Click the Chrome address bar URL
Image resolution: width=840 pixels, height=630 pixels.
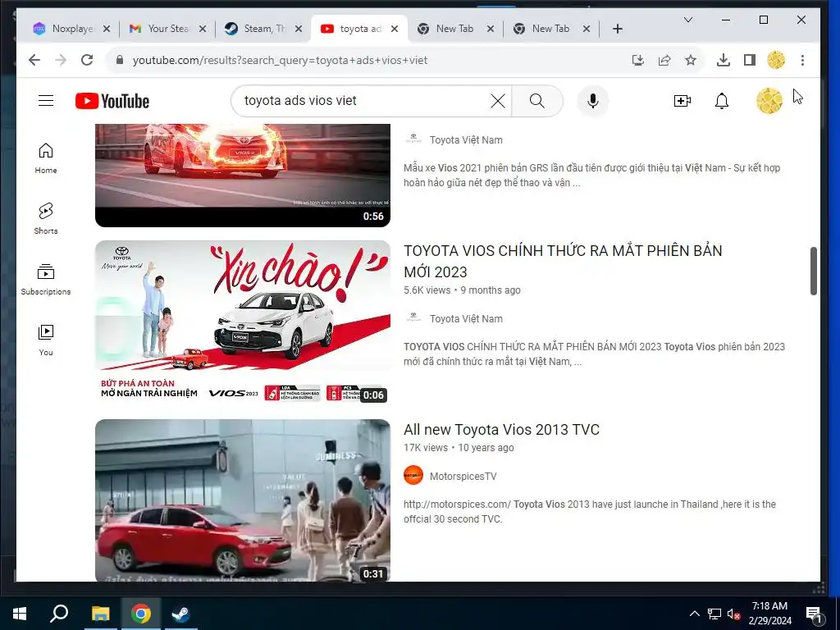pyautogui.click(x=280, y=60)
